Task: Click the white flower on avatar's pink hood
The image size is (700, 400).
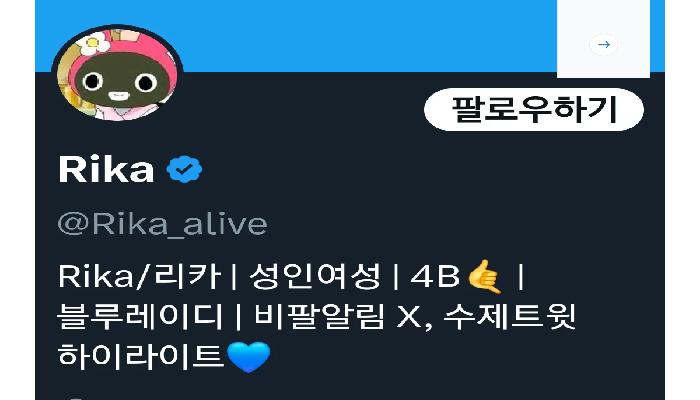Action: (x=94, y=44)
